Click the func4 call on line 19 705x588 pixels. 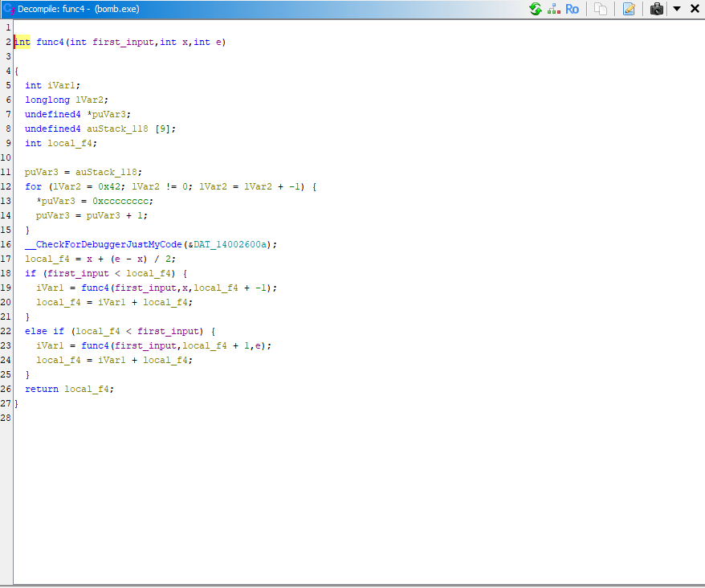tap(95, 288)
